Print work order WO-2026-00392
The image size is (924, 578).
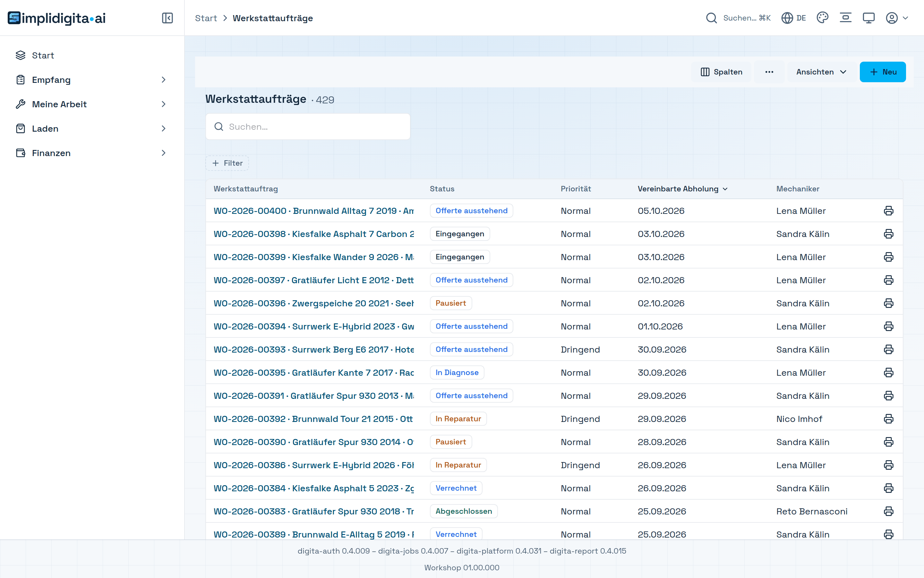tap(888, 419)
